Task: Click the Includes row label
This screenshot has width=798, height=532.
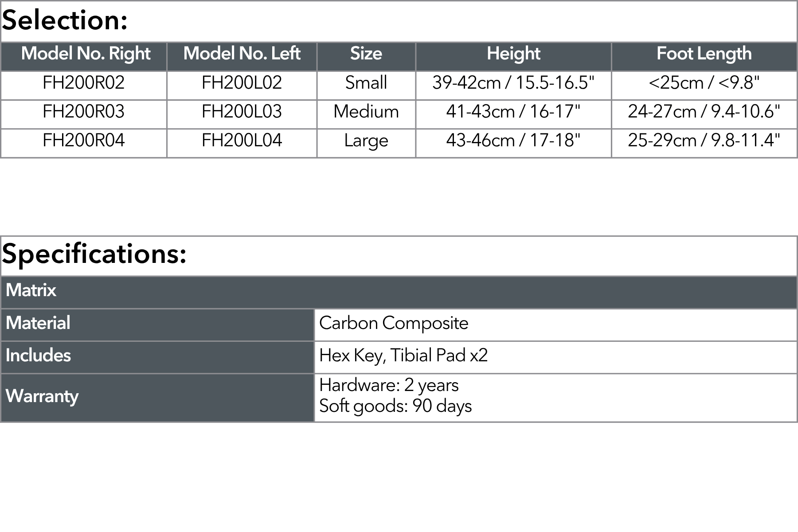Action: [38, 356]
